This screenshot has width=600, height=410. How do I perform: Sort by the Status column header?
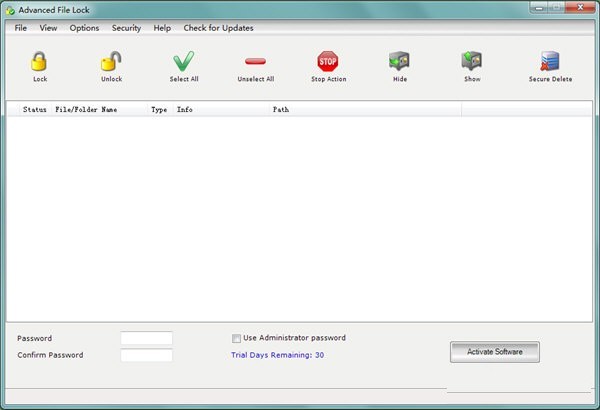pyautogui.click(x=34, y=109)
